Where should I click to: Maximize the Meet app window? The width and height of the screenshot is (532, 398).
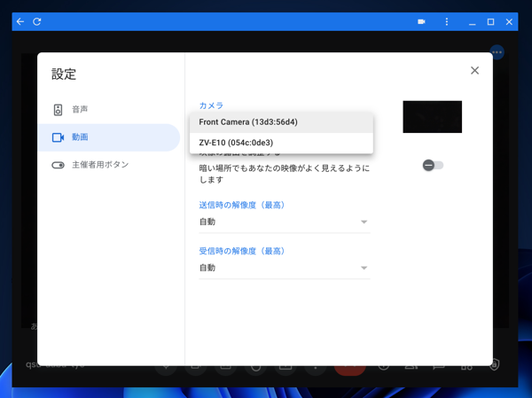click(490, 21)
